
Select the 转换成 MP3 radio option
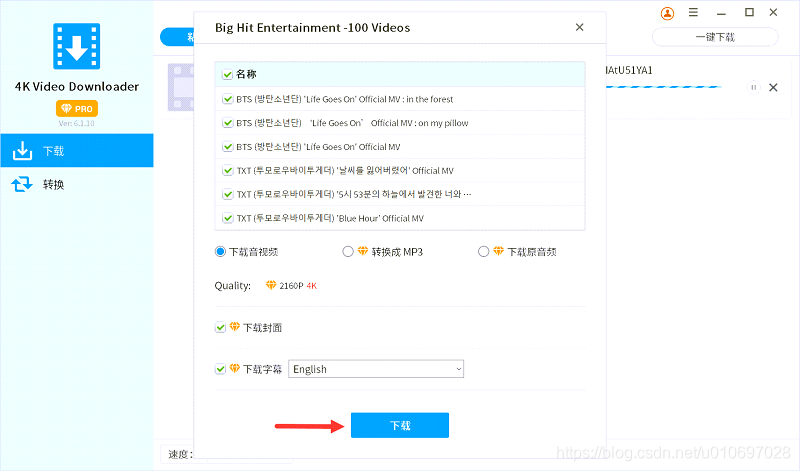click(x=347, y=252)
